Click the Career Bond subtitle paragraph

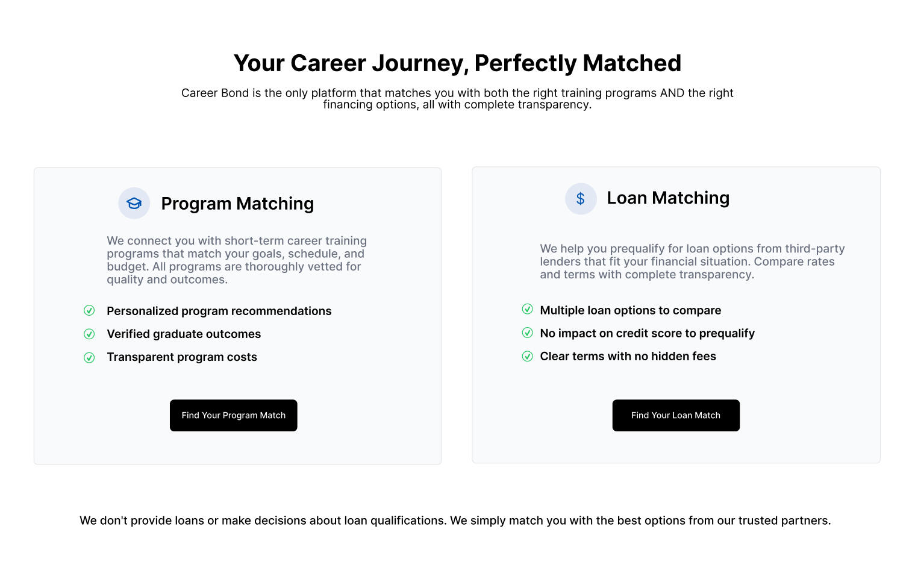(x=457, y=99)
